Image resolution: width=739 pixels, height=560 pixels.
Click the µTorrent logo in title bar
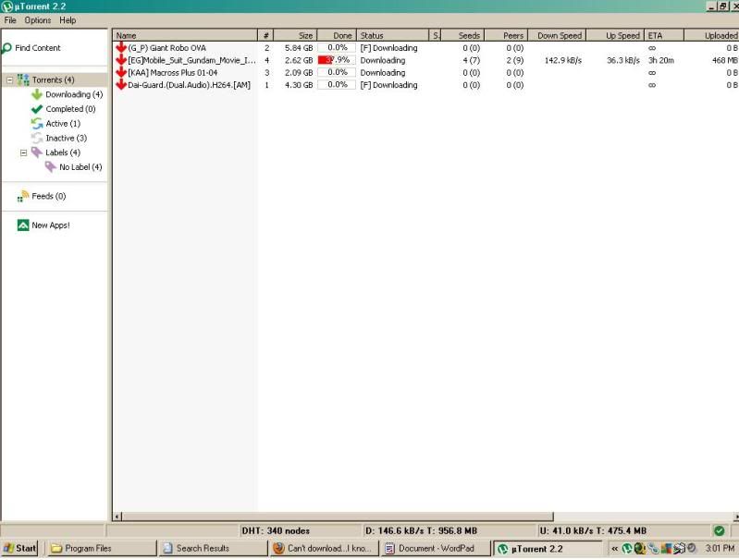coord(6,6)
